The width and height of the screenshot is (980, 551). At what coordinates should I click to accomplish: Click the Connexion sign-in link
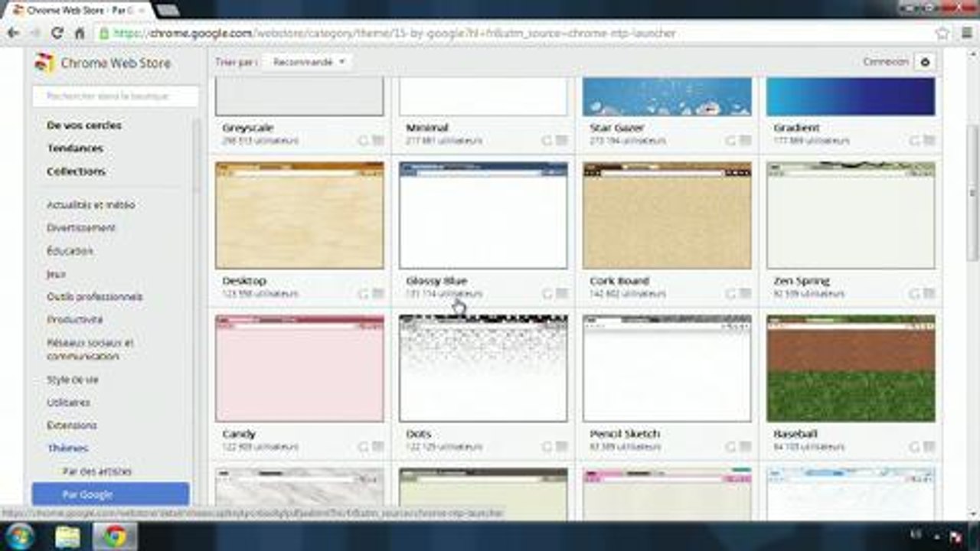tap(886, 62)
